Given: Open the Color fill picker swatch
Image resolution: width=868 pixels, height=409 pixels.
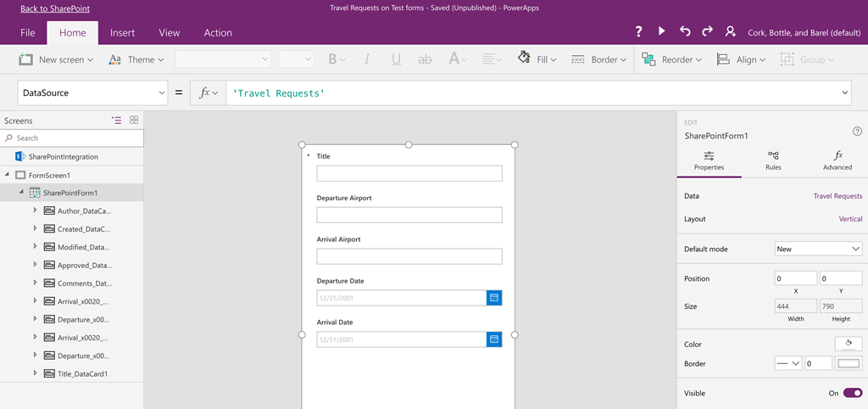Looking at the screenshot, I should (x=848, y=345).
